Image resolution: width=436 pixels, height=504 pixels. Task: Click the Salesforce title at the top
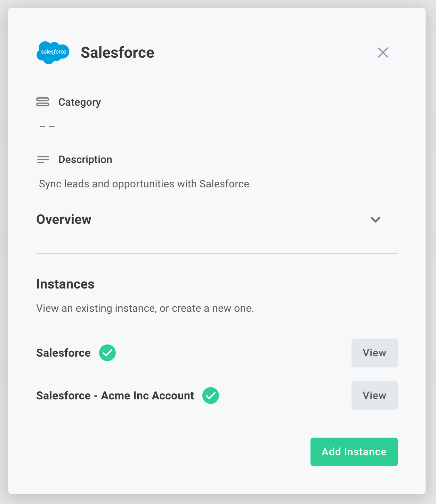tap(118, 52)
